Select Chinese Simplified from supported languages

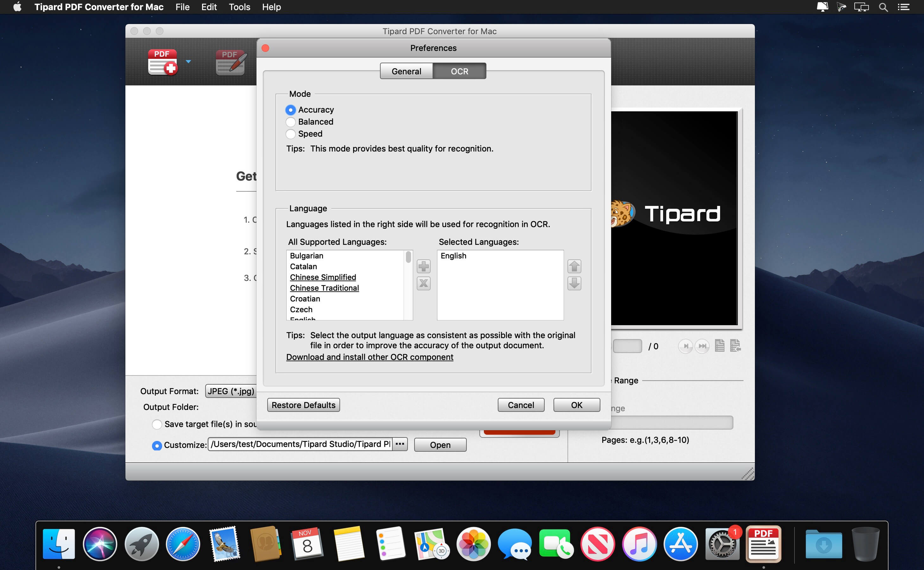pyautogui.click(x=323, y=277)
